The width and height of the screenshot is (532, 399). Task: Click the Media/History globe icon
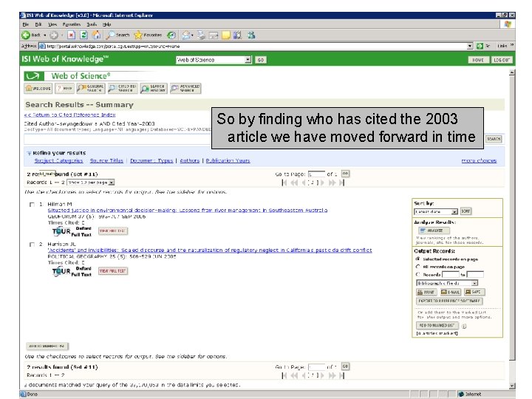pos(171,35)
